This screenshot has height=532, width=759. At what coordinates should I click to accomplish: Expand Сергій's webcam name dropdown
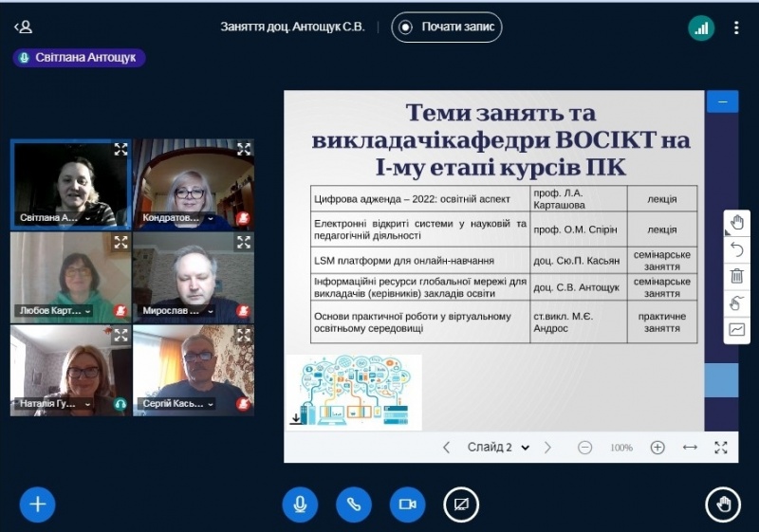211,404
